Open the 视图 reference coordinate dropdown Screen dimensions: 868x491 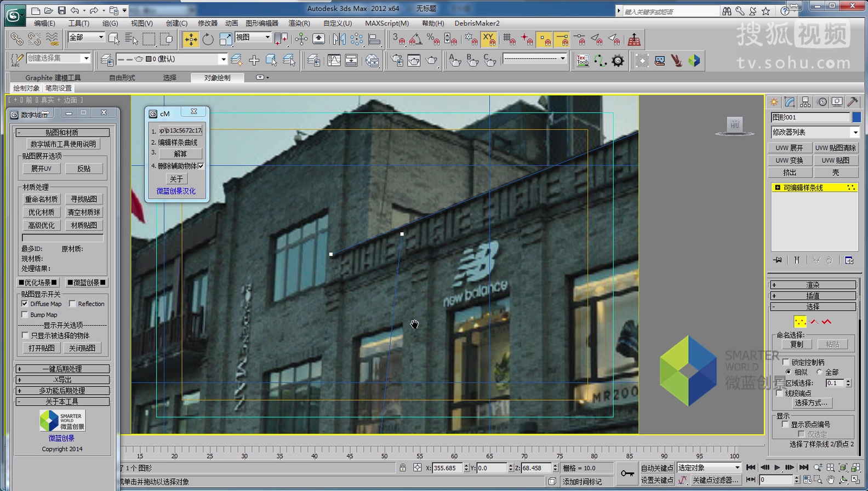click(x=253, y=37)
